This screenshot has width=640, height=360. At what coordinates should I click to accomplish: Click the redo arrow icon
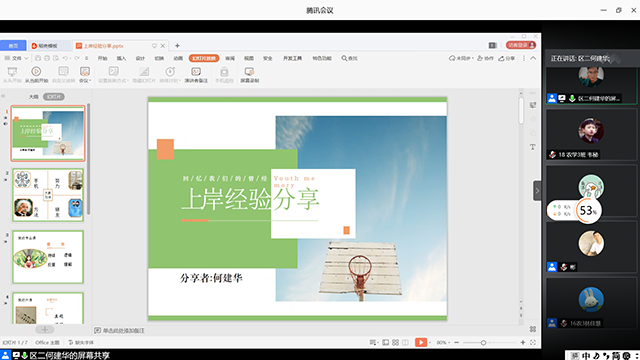77,58
